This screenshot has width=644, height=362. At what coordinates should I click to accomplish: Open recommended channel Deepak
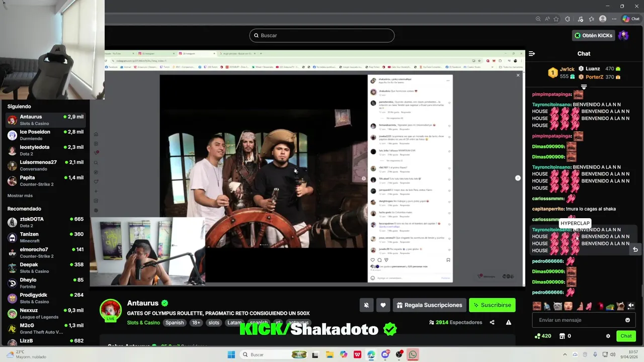point(45,267)
